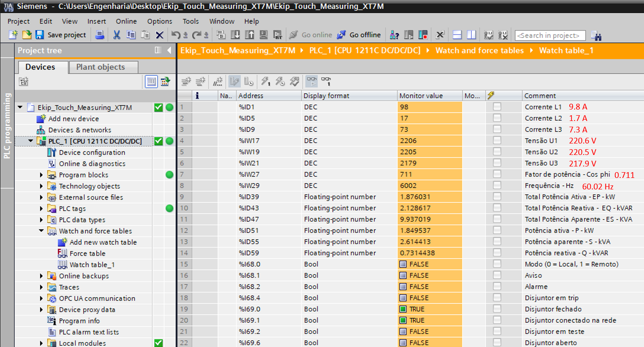Click PLC_1 in the breadcrumb path
The height and width of the screenshot is (347, 644).
pyautogui.click(x=365, y=50)
